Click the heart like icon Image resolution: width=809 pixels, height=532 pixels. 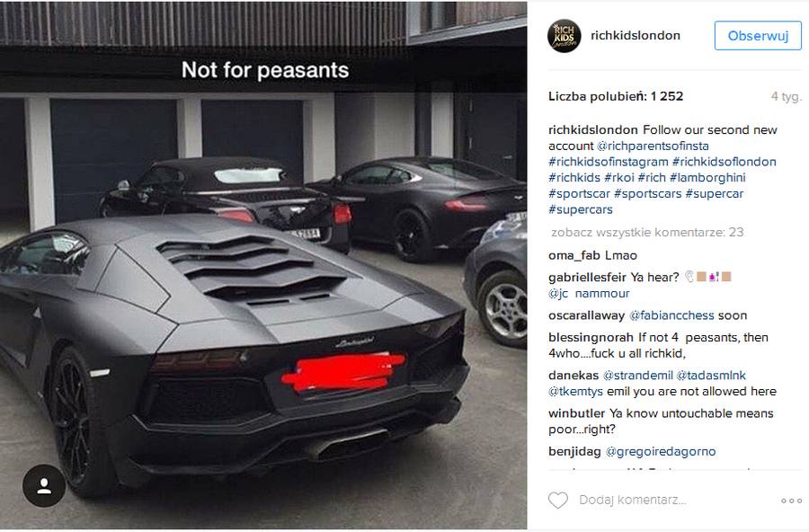point(557,500)
